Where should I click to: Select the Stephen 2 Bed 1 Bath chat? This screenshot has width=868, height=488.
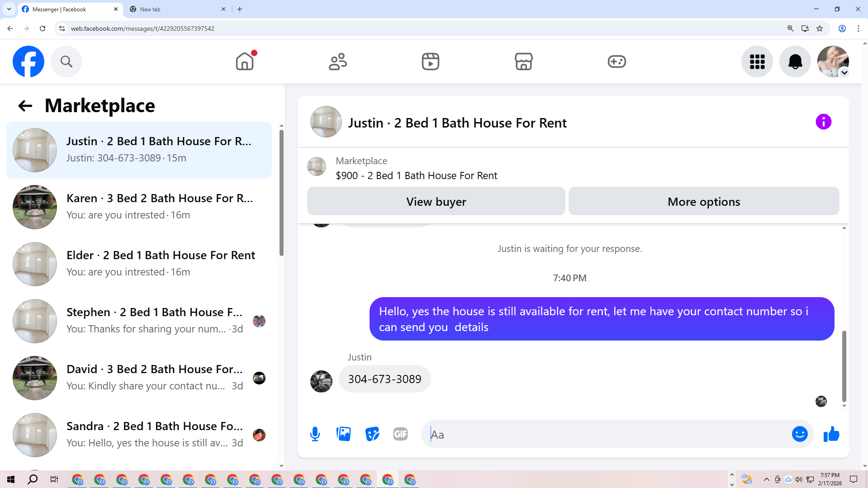[x=139, y=321]
